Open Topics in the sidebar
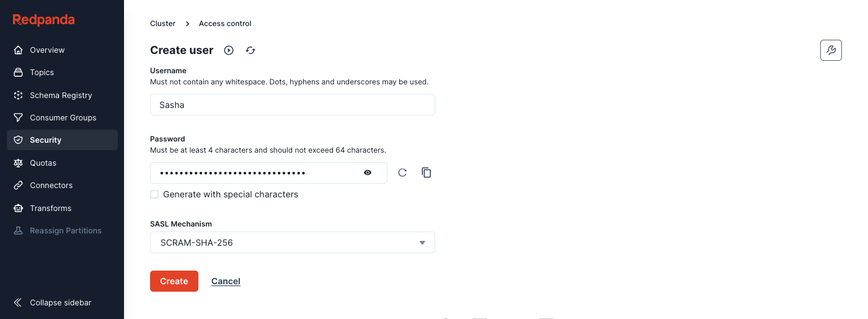The height and width of the screenshot is (319, 868). click(x=42, y=73)
